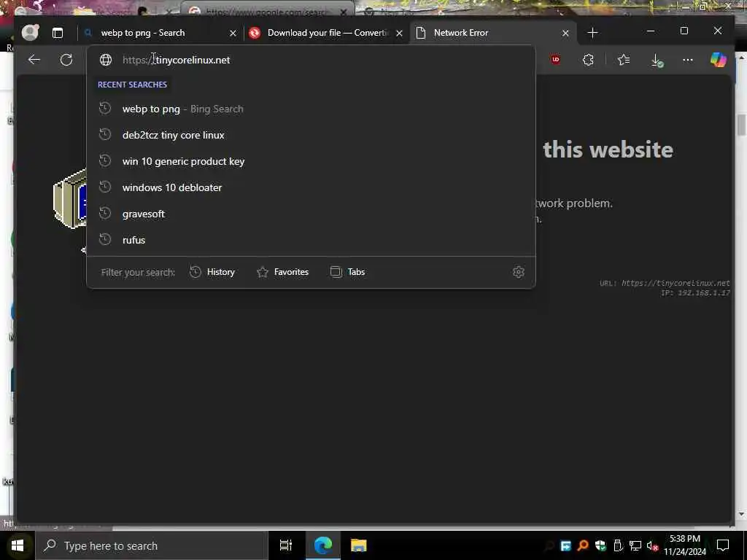
Task: Click the muted volume tray icon
Action: (652, 545)
